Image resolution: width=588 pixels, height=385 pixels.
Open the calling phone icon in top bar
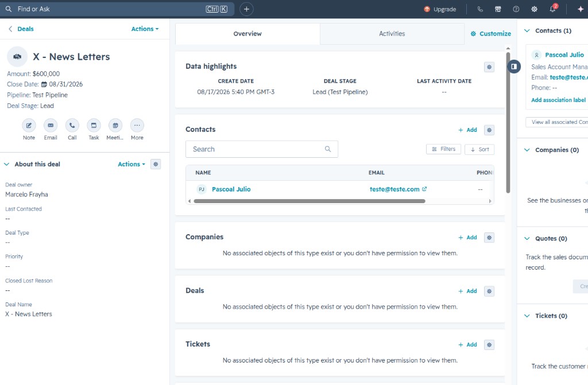point(480,9)
